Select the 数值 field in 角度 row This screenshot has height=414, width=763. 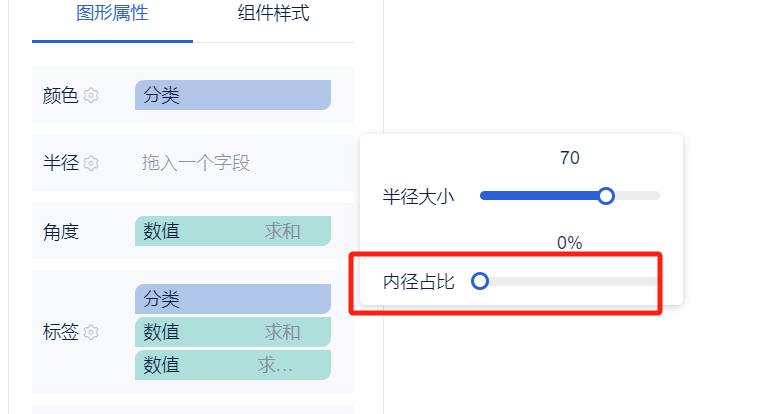[x=162, y=231]
